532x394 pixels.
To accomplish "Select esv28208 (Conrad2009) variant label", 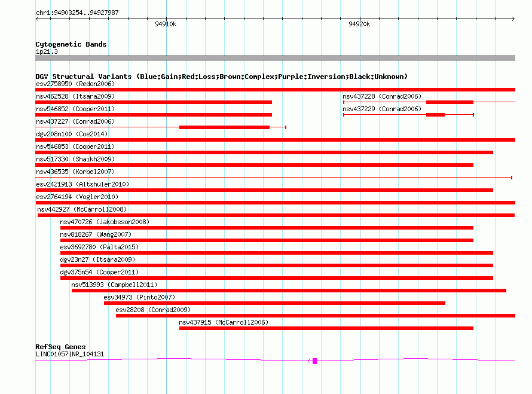I will (x=153, y=310).
